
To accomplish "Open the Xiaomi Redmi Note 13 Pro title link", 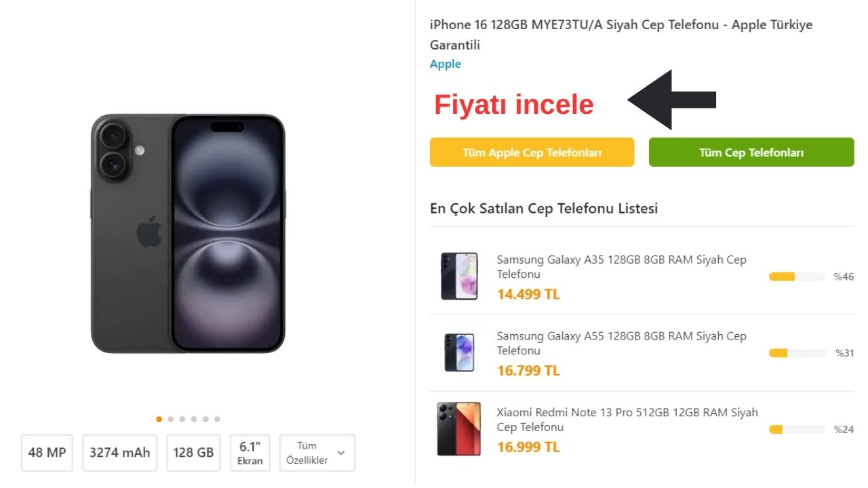I will tap(627, 420).
